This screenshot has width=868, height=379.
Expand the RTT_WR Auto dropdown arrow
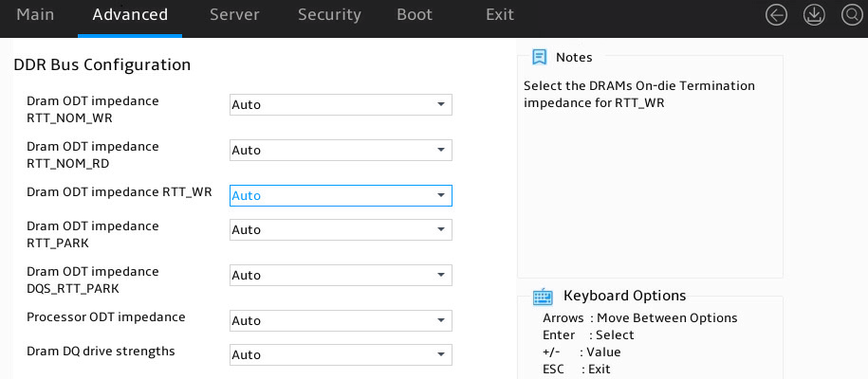441,195
